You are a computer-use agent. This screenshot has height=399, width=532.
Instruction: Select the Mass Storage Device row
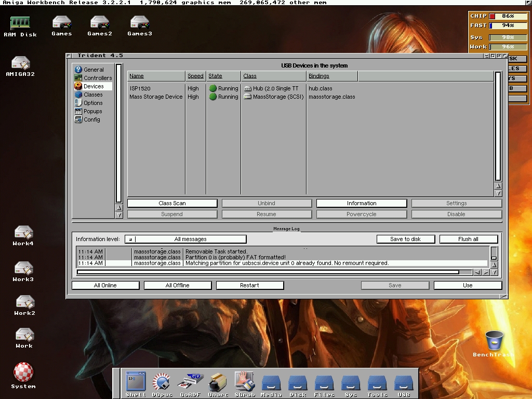[x=311, y=97]
